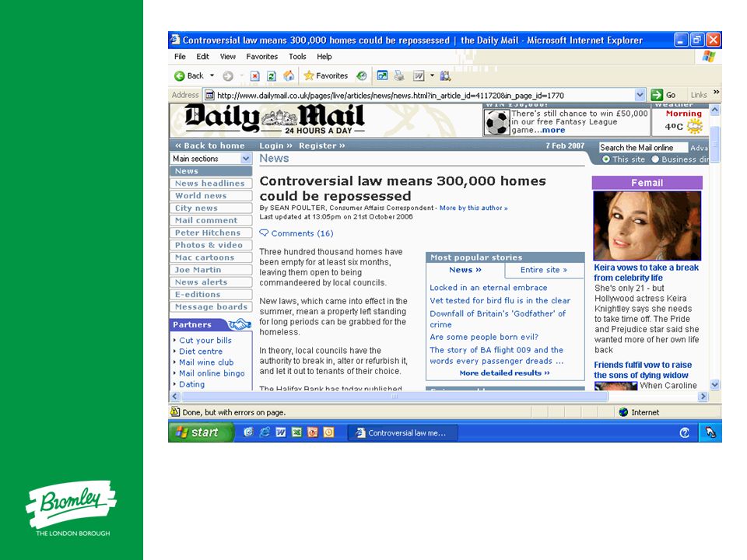This screenshot has height=560, width=747.
Task: Click the greyed Forward arrow icon
Action: (x=228, y=75)
